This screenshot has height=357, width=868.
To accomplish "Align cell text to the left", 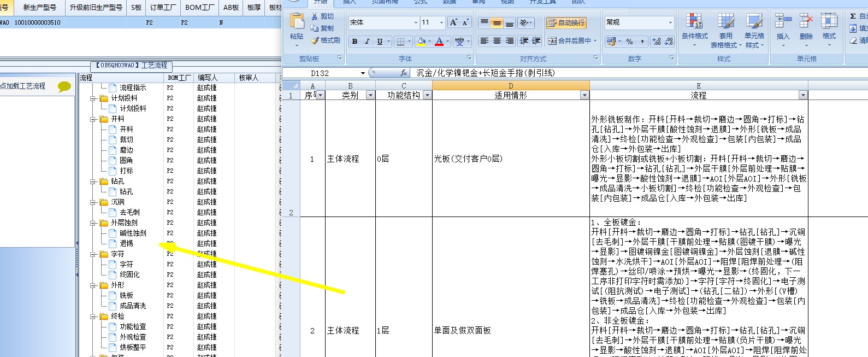I will pos(484,41).
